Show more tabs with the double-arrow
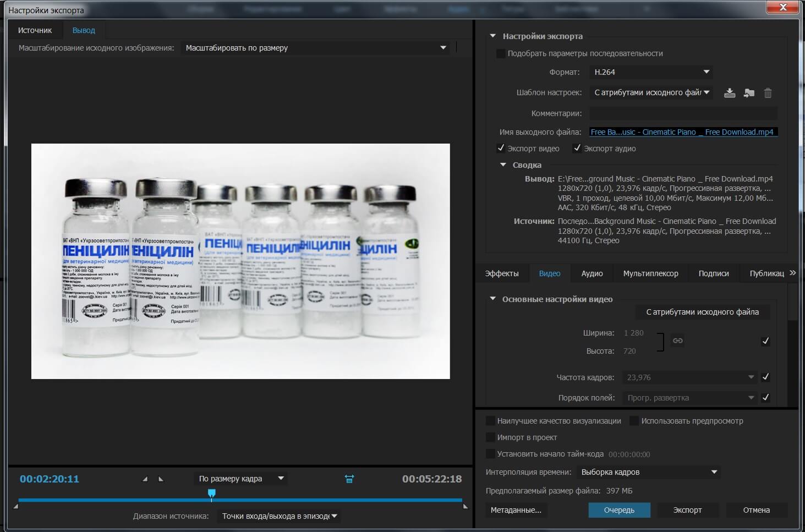Viewport: 805px width, 532px height. pos(792,273)
